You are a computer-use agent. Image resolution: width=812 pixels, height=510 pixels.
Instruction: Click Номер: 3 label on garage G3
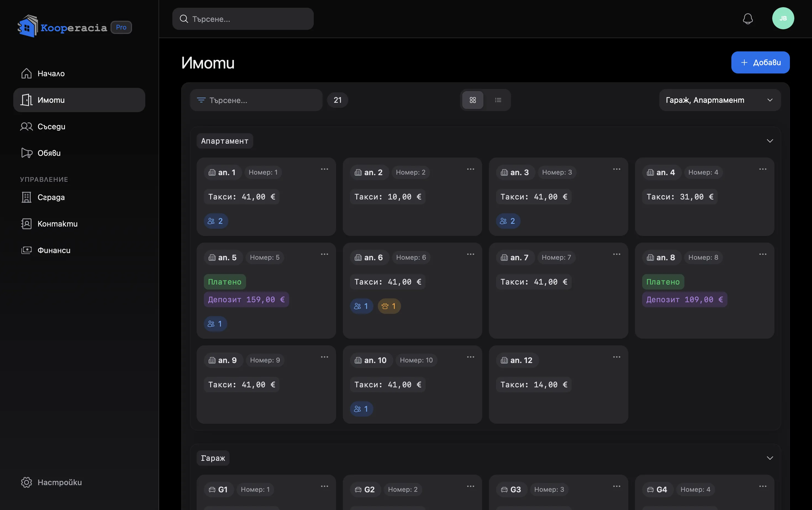point(549,490)
